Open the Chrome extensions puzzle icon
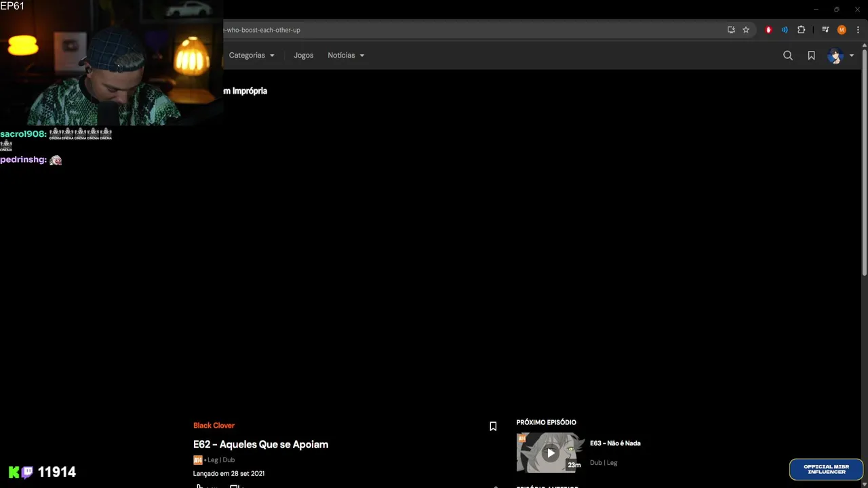This screenshot has width=868, height=488. pos(802,30)
